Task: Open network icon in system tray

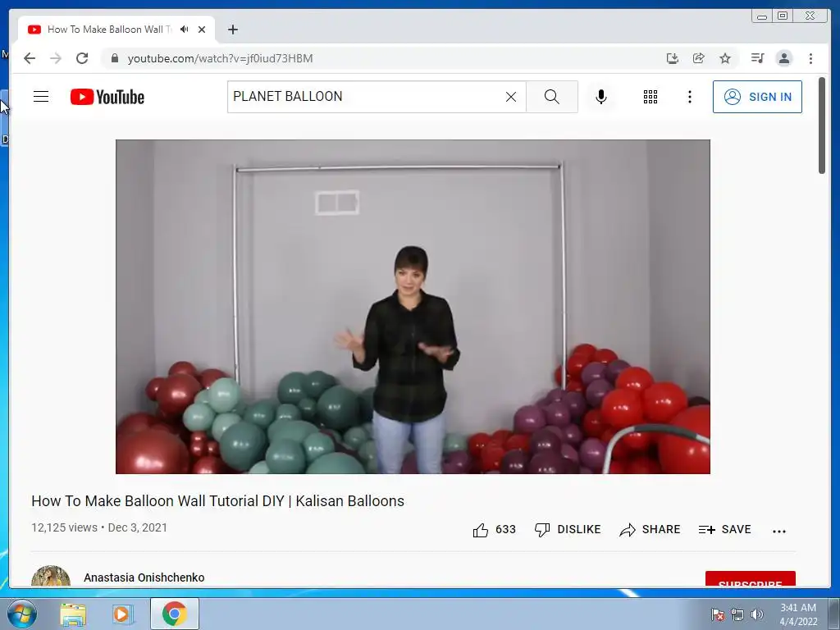Action: tap(737, 614)
